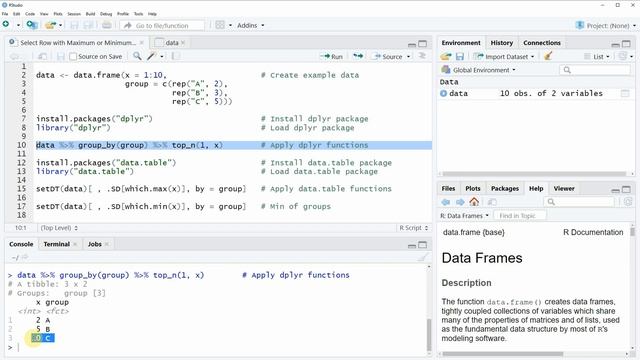Switch to the History tab
Viewport: 640px width, 360px height.
pos(502,42)
